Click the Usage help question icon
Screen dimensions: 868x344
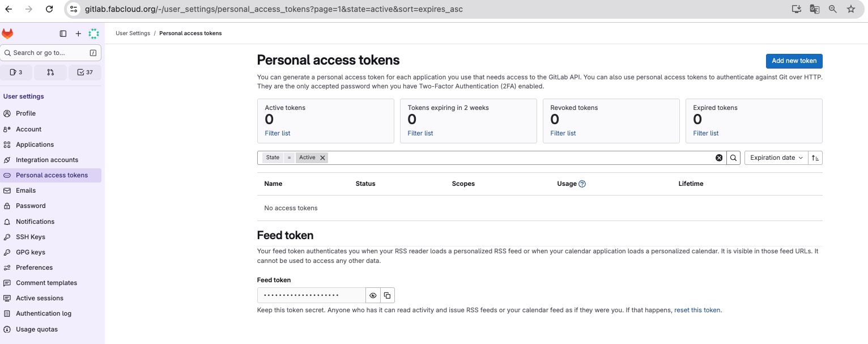[582, 184]
